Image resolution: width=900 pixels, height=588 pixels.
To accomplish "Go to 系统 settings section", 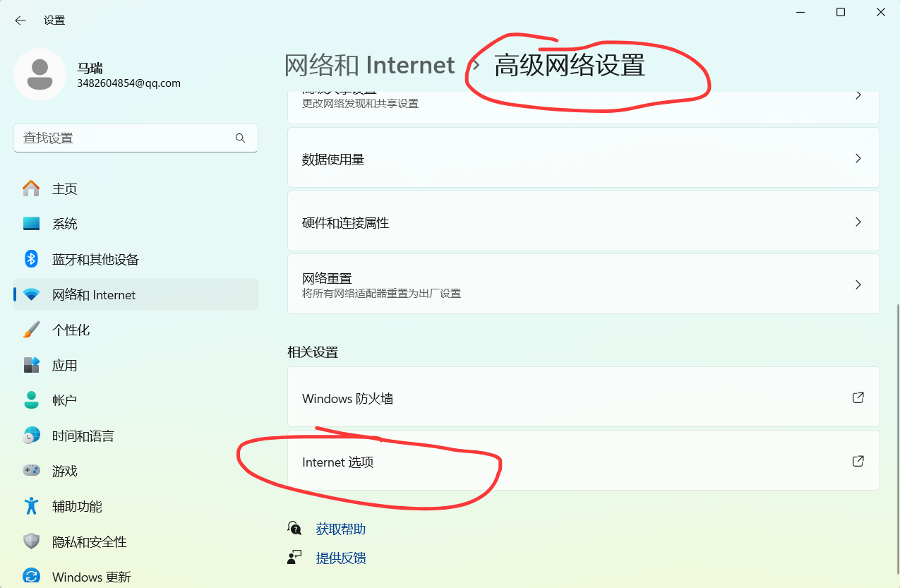I will (136, 224).
